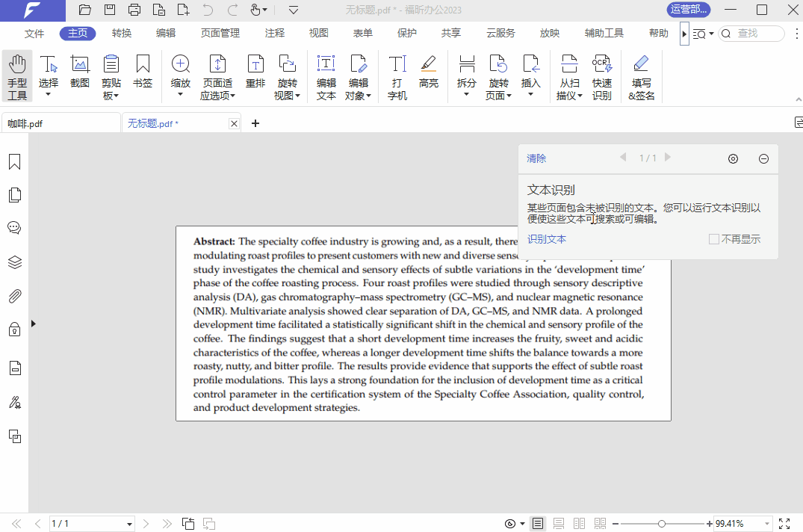
Task: Open notification settings gear in the popup
Action: pyautogui.click(x=733, y=158)
